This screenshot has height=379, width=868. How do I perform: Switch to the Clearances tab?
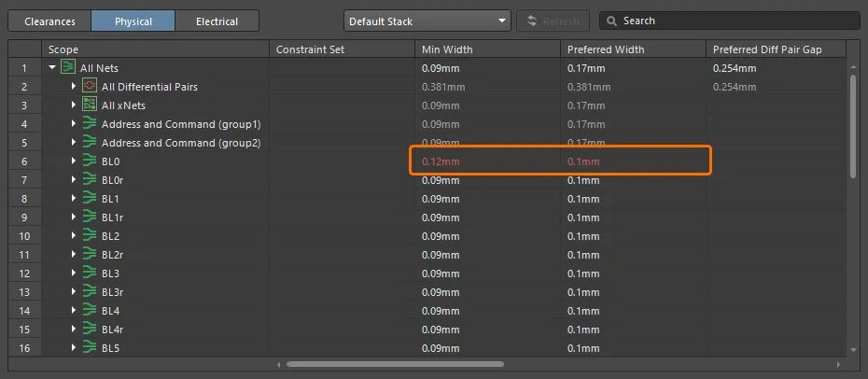tap(50, 21)
